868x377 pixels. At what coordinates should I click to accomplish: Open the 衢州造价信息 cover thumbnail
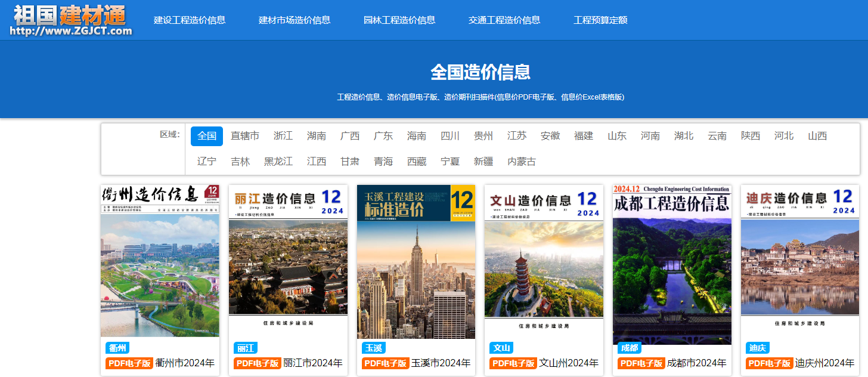(160, 261)
